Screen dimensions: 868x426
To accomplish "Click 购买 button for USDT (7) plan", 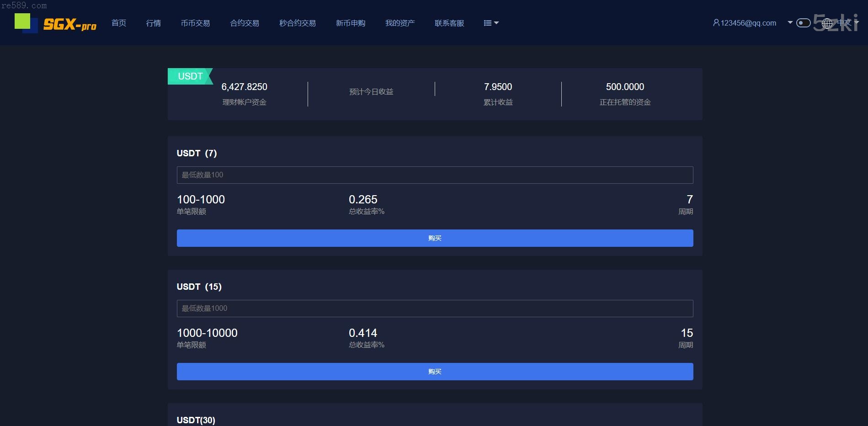I will (435, 238).
